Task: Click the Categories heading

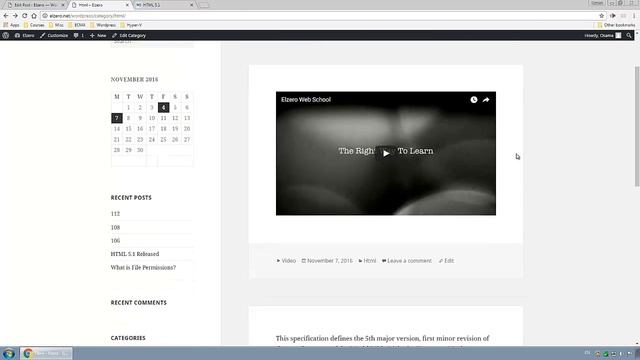Action: 128,338
